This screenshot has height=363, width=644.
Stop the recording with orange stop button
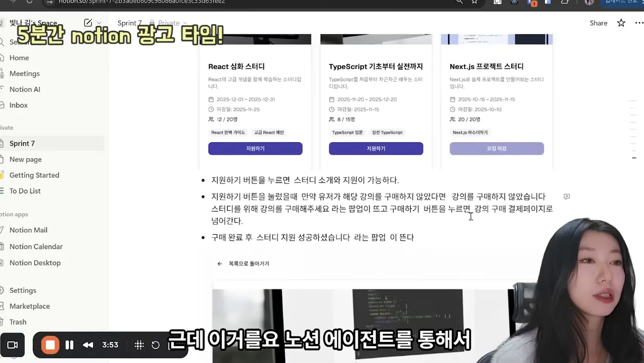50,345
